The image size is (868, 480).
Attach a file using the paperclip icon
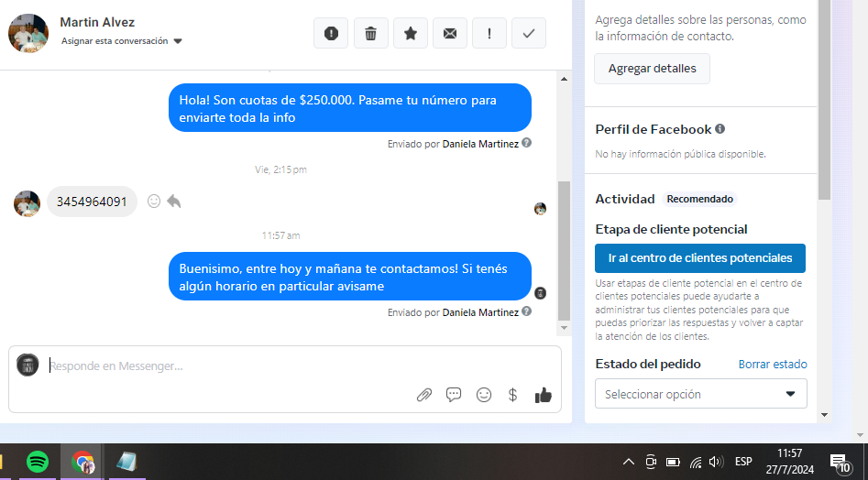423,395
